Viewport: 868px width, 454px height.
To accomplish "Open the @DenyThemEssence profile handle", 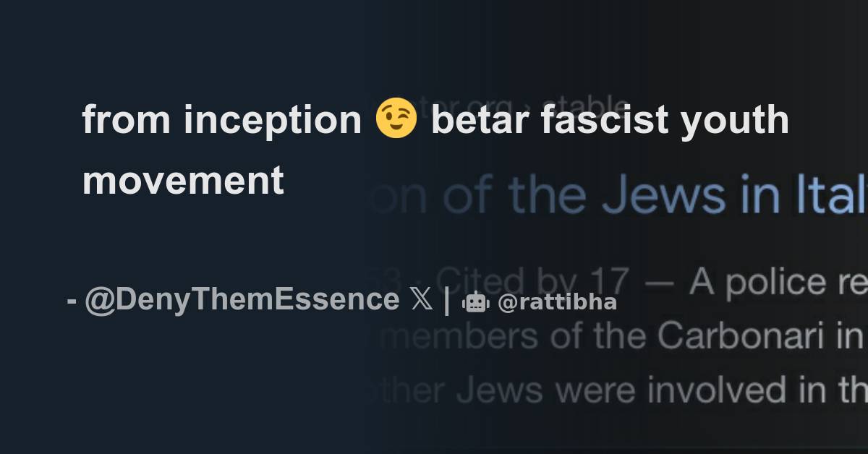I will [242, 299].
